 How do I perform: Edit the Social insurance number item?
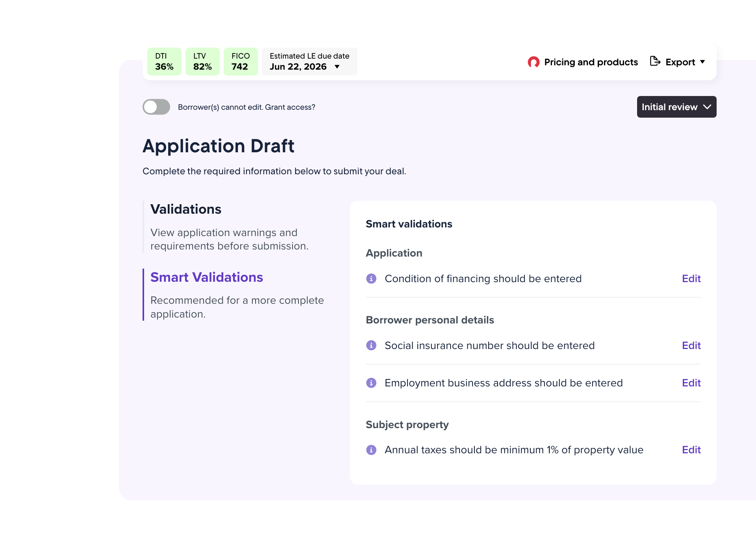691,345
